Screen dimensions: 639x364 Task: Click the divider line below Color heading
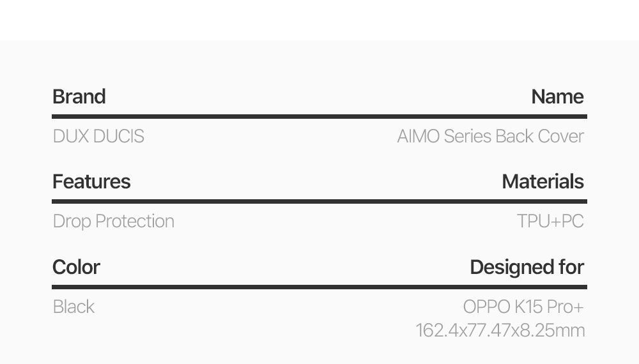coord(319,287)
